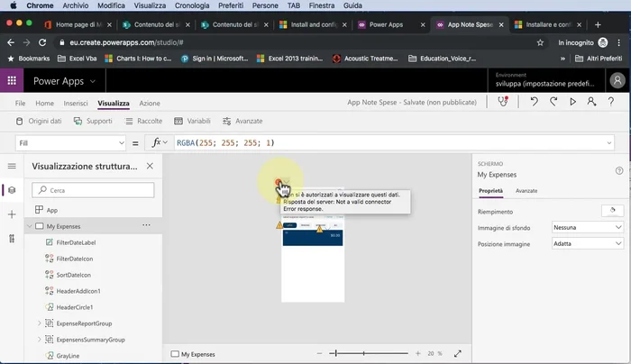Screen dimensions: 631x364
Task: Select the Avanzate properties tab
Action: (526, 191)
